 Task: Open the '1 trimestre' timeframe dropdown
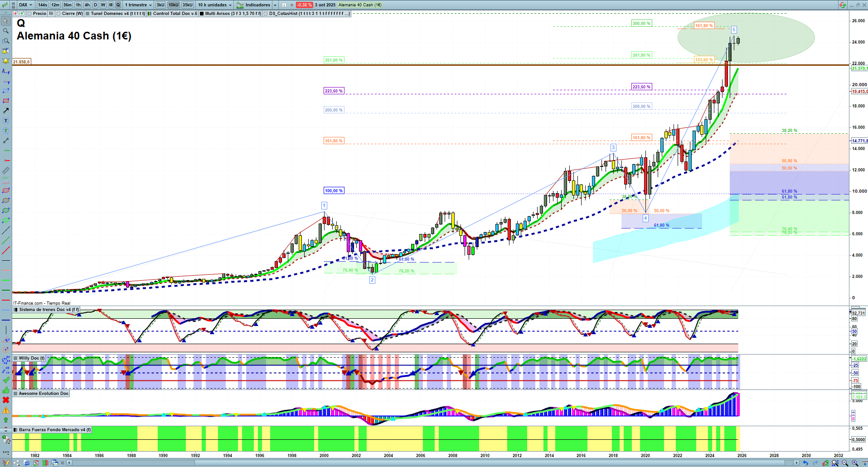pos(139,5)
